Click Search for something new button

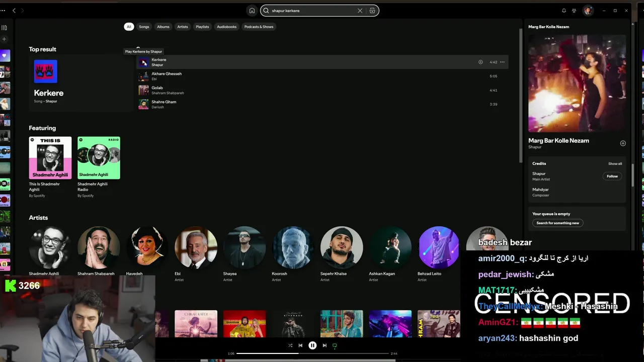click(x=557, y=223)
